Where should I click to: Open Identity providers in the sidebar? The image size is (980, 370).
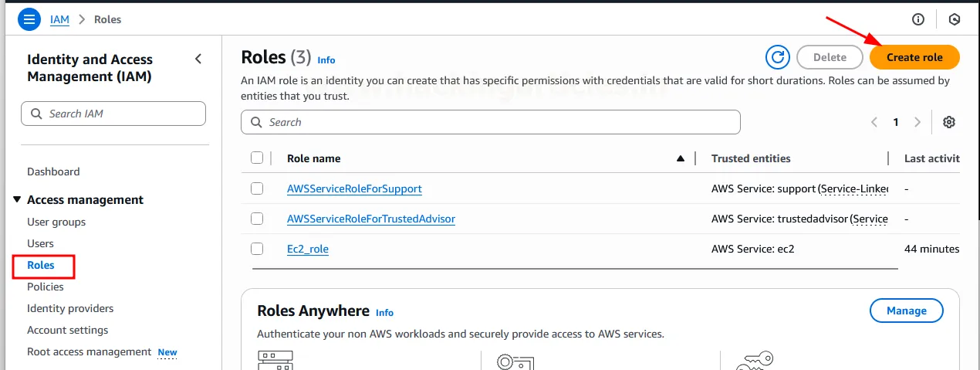(x=70, y=308)
